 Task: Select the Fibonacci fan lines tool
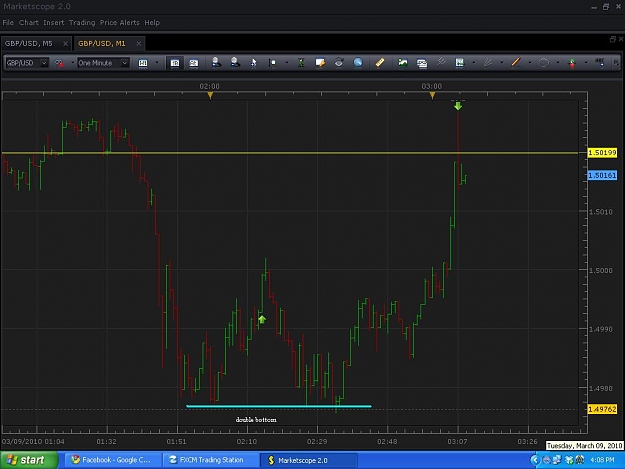click(x=487, y=63)
